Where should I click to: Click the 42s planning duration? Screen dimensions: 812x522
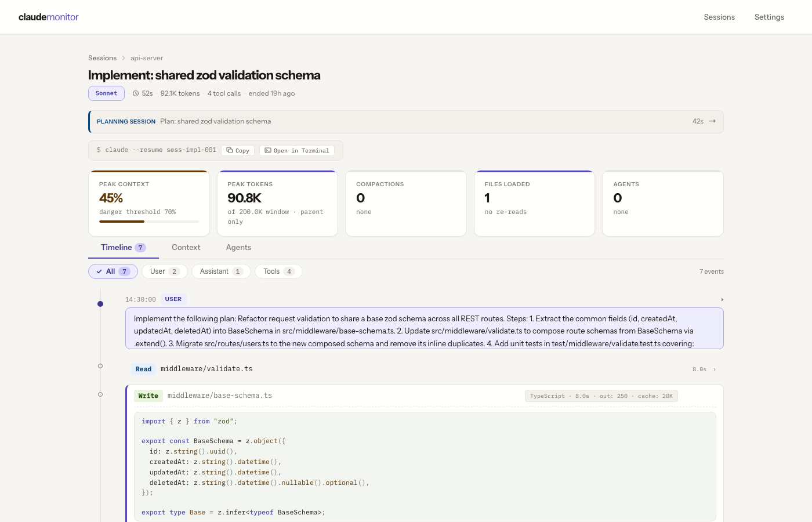(698, 121)
